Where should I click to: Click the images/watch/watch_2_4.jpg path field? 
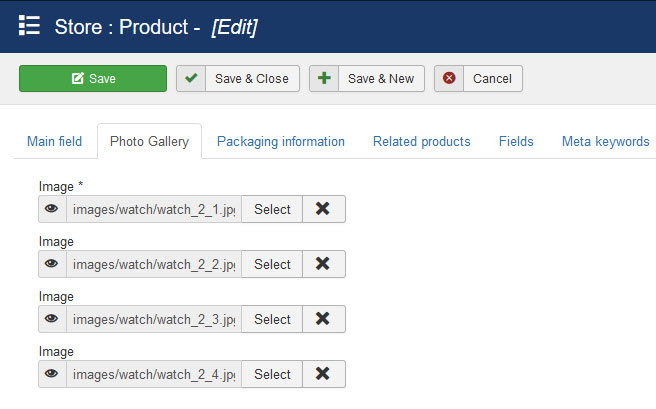click(x=154, y=374)
